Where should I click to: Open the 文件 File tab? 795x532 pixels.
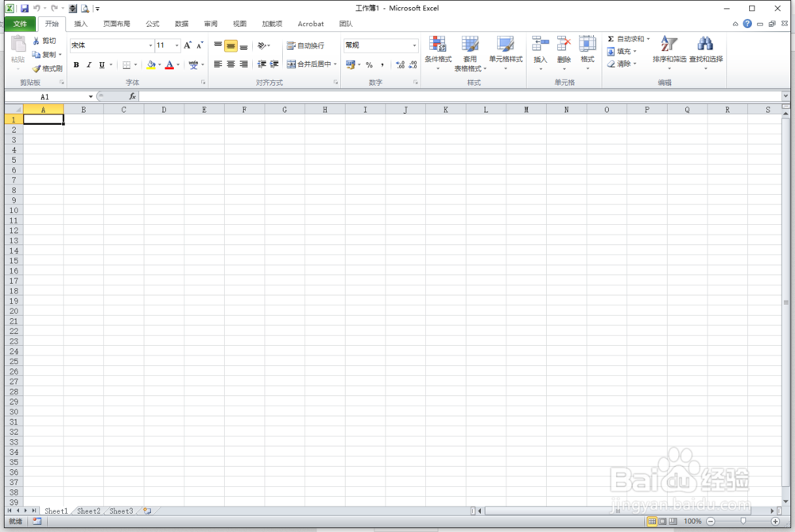pos(21,24)
